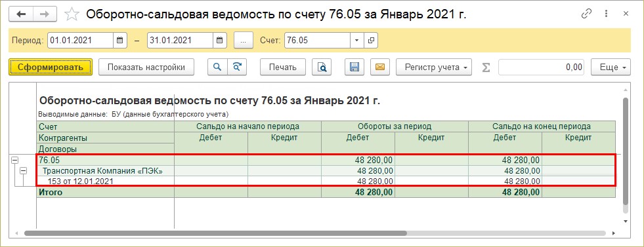Click debit turnover in 76.05 row
This screenshot has height=247, width=644.
click(x=358, y=160)
